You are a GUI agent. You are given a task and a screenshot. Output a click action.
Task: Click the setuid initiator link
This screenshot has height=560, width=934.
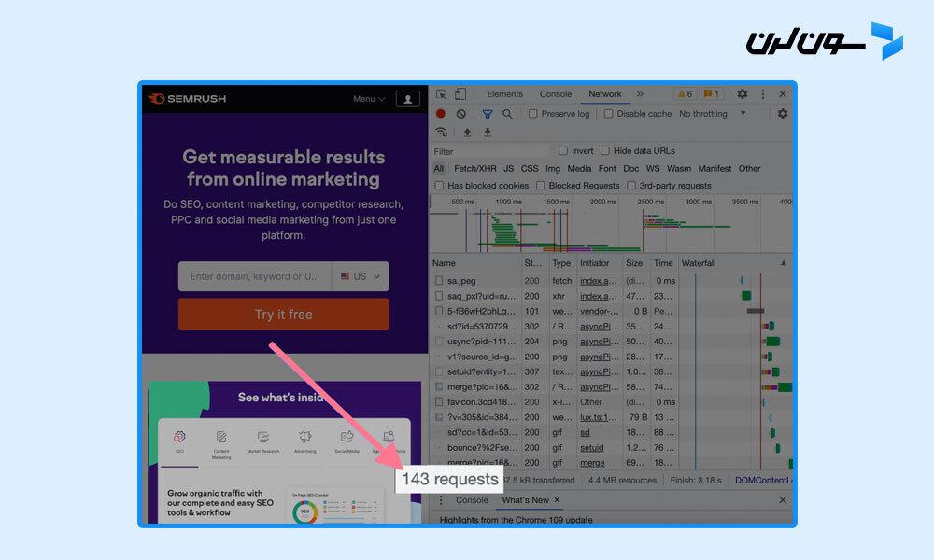591,448
